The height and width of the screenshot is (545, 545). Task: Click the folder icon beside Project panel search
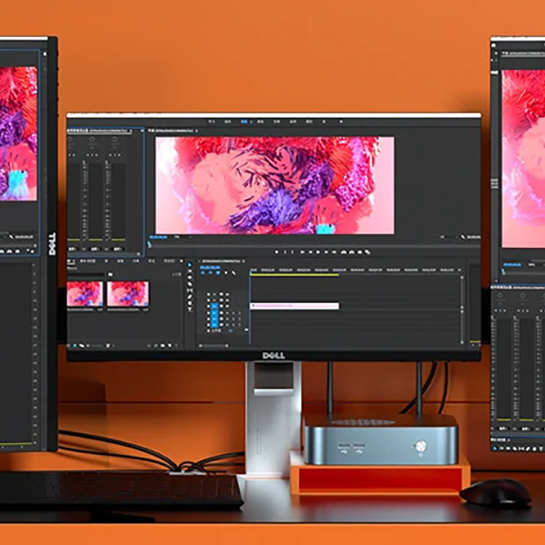tap(110, 274)
